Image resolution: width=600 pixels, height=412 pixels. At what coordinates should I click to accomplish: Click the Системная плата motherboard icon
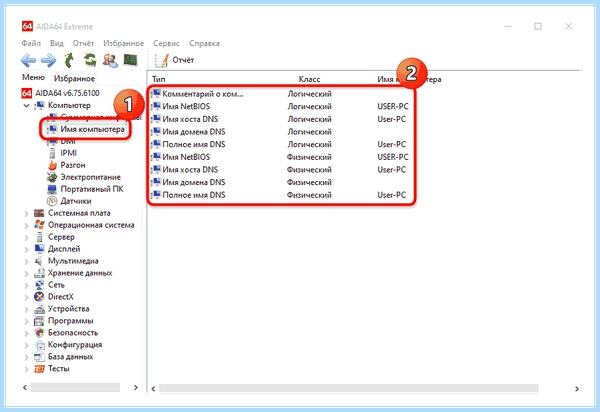click(x=39, y=213)
